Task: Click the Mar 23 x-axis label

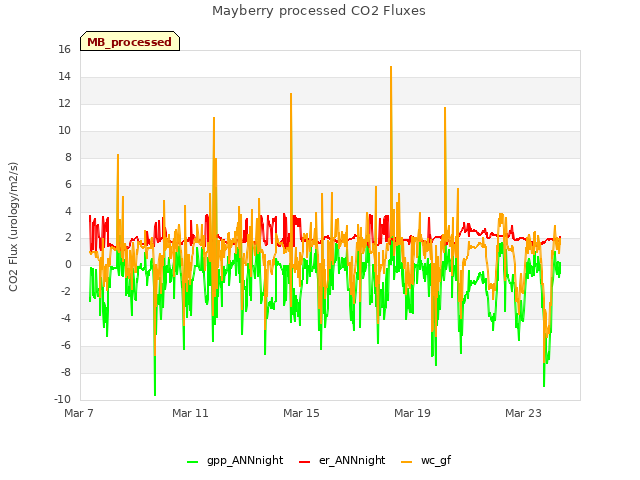Action: [523, 413]
